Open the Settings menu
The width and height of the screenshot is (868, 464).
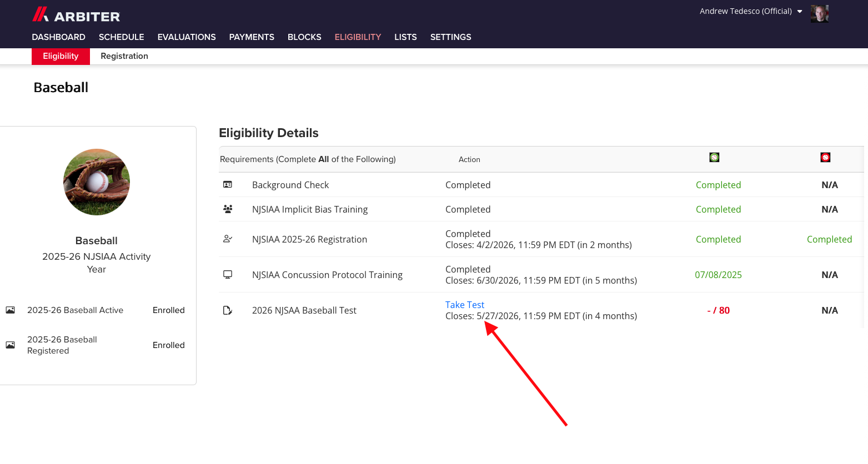[x=450, y=37]
